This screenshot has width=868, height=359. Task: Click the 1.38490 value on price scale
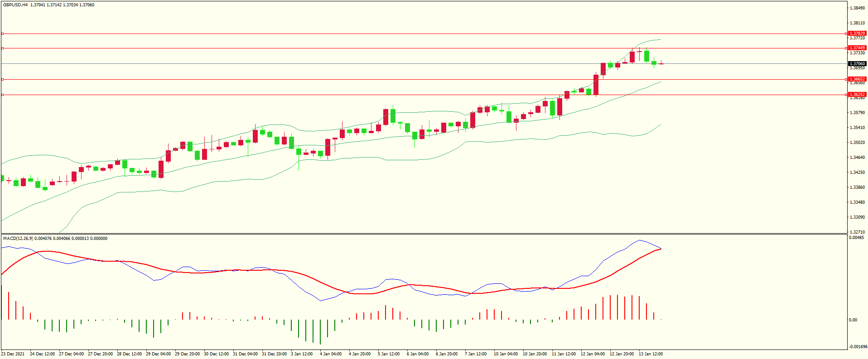point(857,8)
